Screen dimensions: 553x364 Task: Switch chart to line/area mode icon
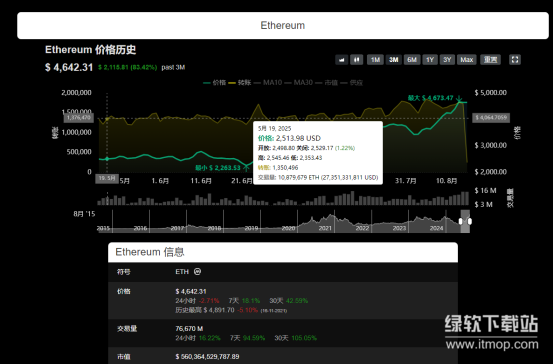[x=341, y=60]
